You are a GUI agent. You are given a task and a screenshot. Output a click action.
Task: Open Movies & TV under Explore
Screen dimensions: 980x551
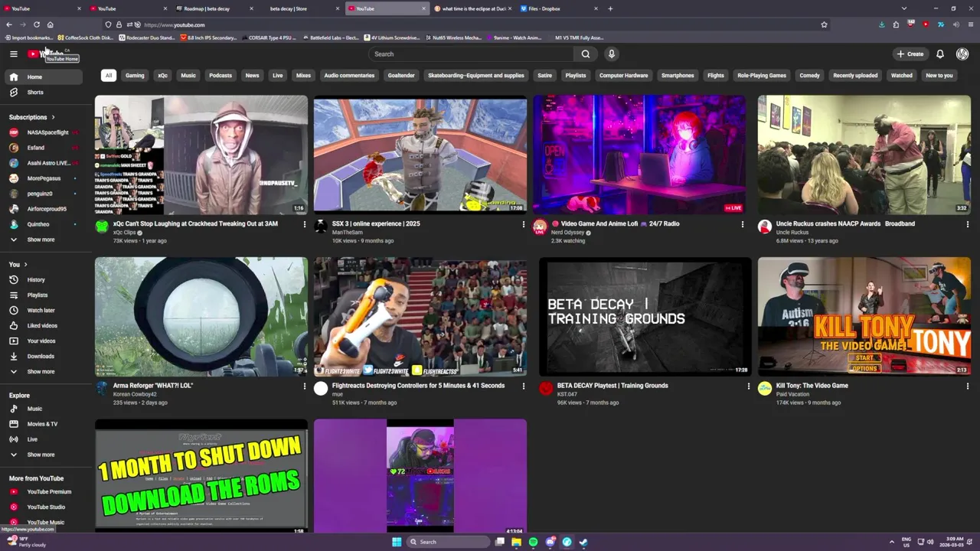pos(42,424)
